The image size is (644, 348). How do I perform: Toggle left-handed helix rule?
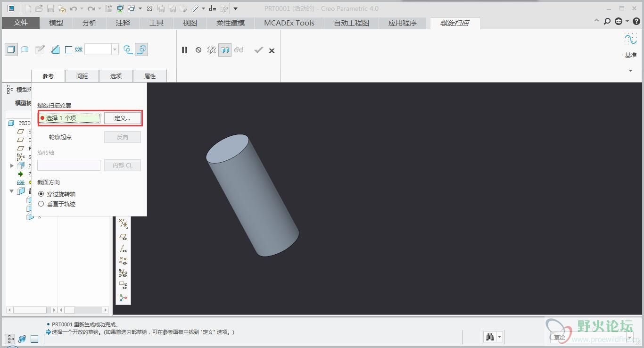pyautogui.click(x=128, y=50)
